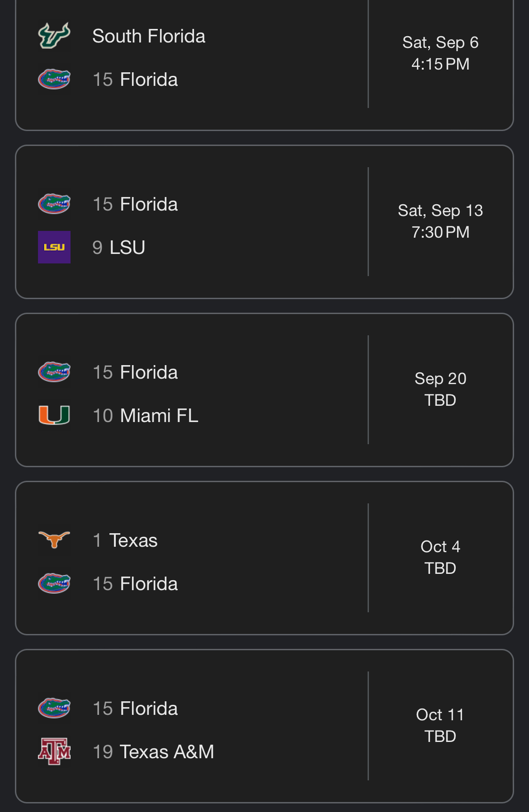Open the 9 LSU team name
Screen dimensions: 529x812
pos(119,248)
